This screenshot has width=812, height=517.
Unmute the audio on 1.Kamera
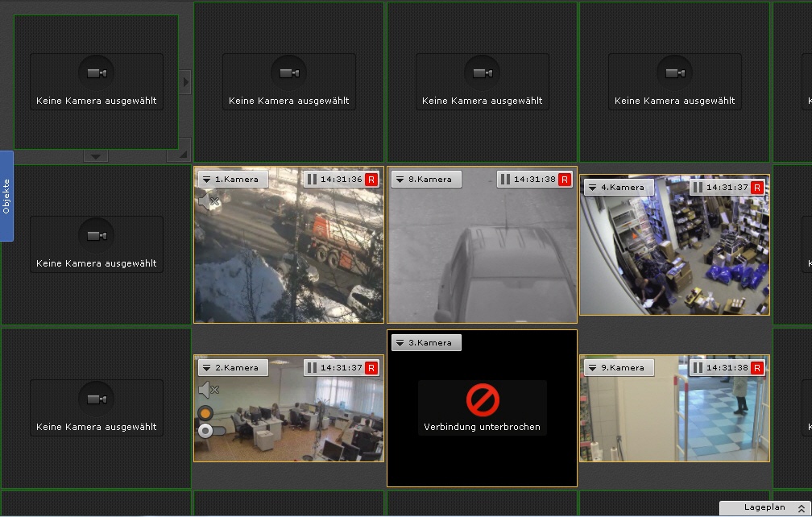click(x=209, y=201)
